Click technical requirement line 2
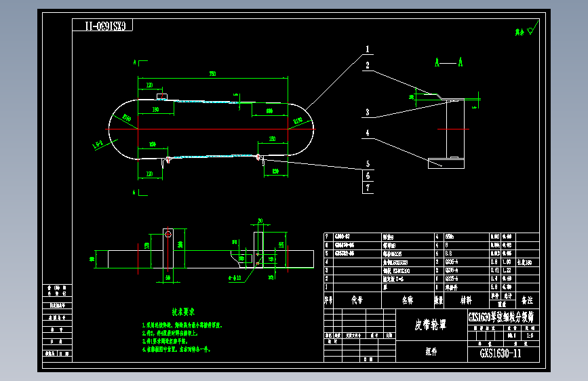Image resolution: width=588 pixels, height=381 pixels. click(x=170, y=333)
